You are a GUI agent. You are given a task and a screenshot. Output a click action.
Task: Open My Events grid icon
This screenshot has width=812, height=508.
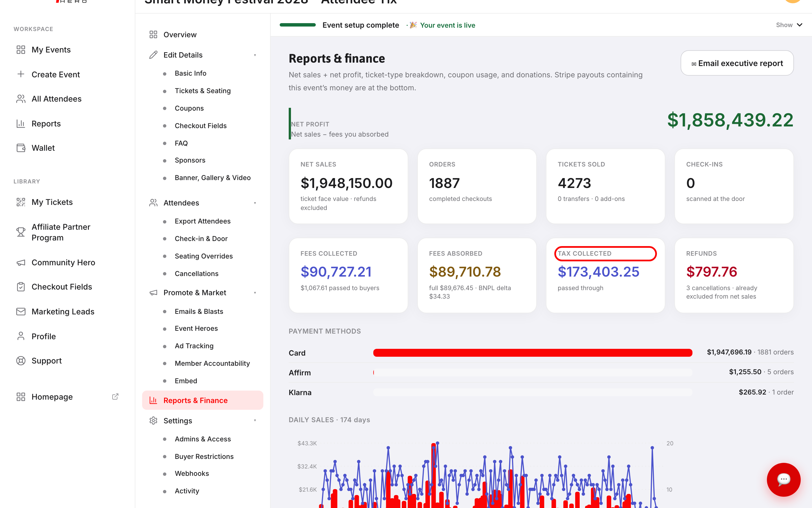pyautogui.click(x=21, y=50)
